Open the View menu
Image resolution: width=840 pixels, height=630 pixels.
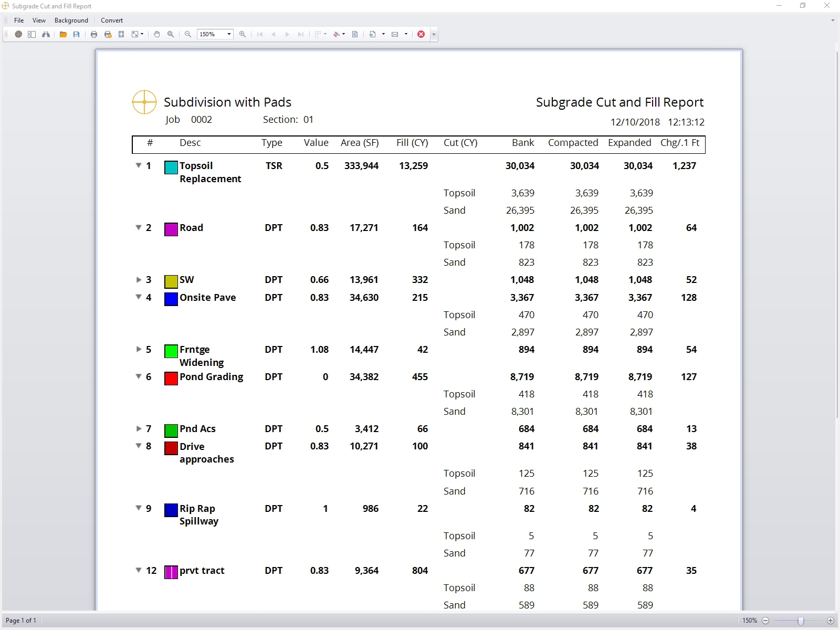point(39,20)
